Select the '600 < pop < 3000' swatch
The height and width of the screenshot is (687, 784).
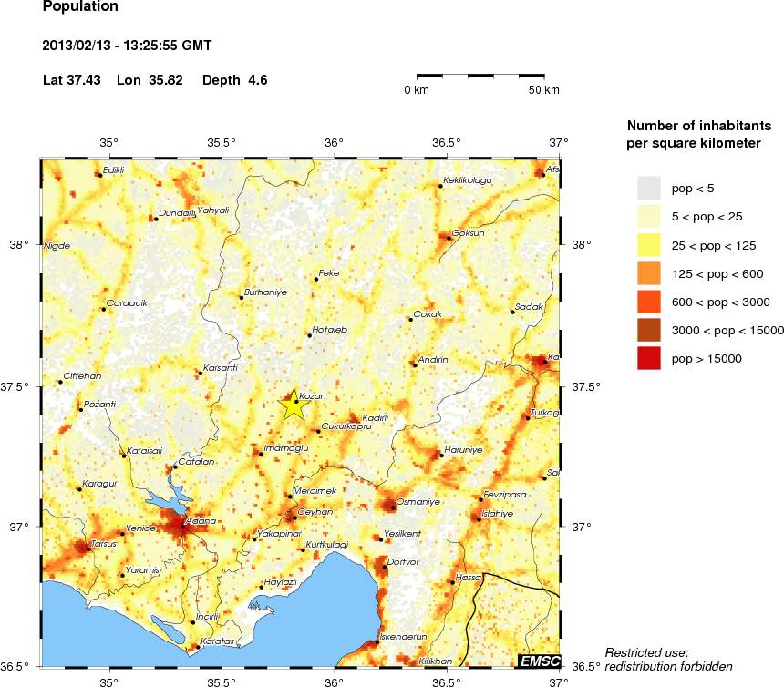[648, 302]
